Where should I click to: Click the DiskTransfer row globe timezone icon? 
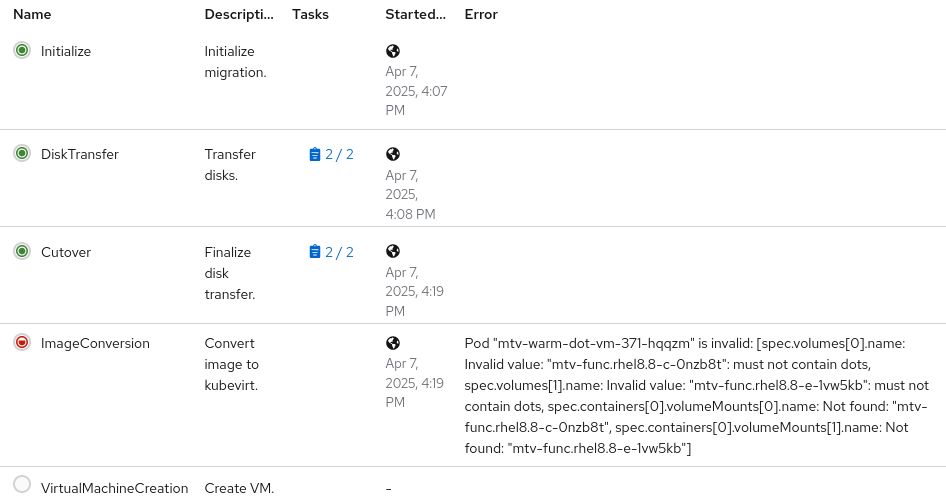pos(393,154)
